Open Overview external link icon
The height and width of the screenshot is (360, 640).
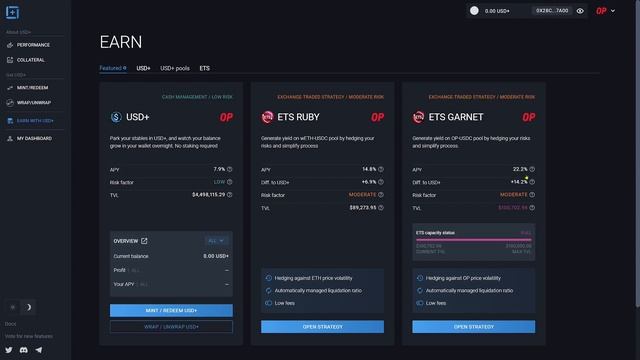pos(144,241)
